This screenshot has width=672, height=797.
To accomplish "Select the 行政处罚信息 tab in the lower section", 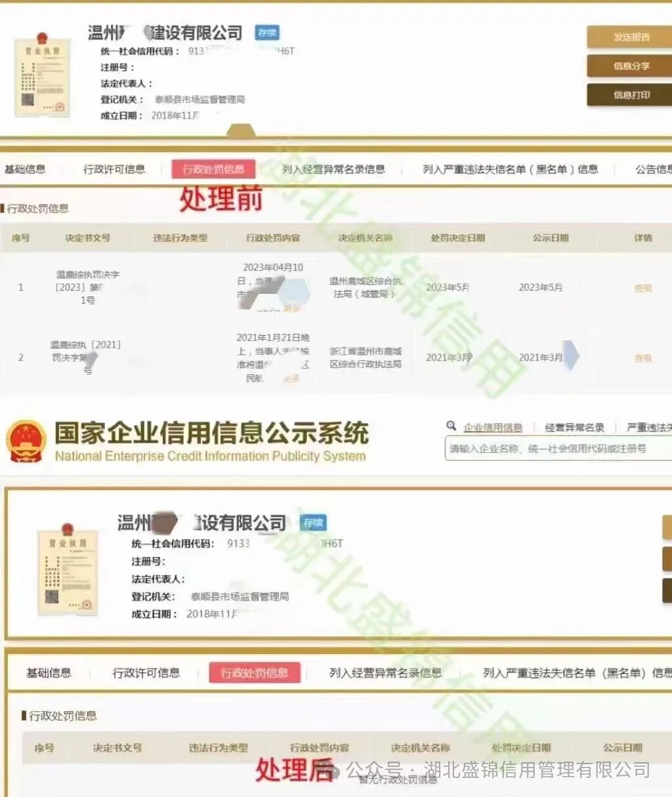I will [255, 672].
